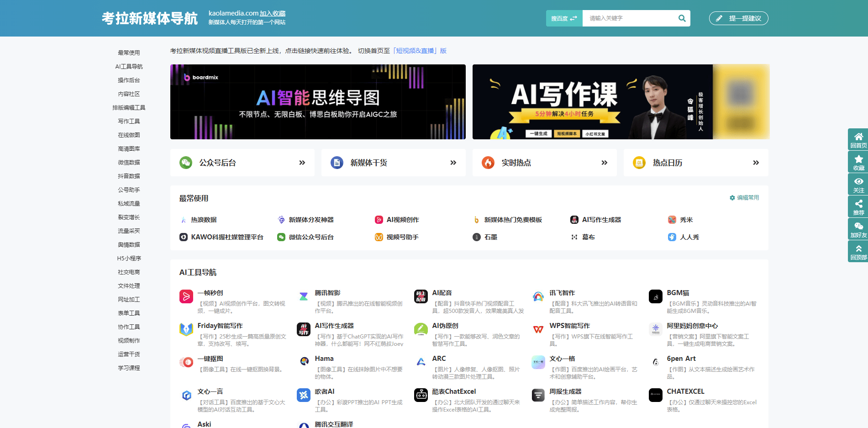Viewport: 868px width, 428px height.
Task: Open 秀米 shortcut
Action: [x=680, y=220]
